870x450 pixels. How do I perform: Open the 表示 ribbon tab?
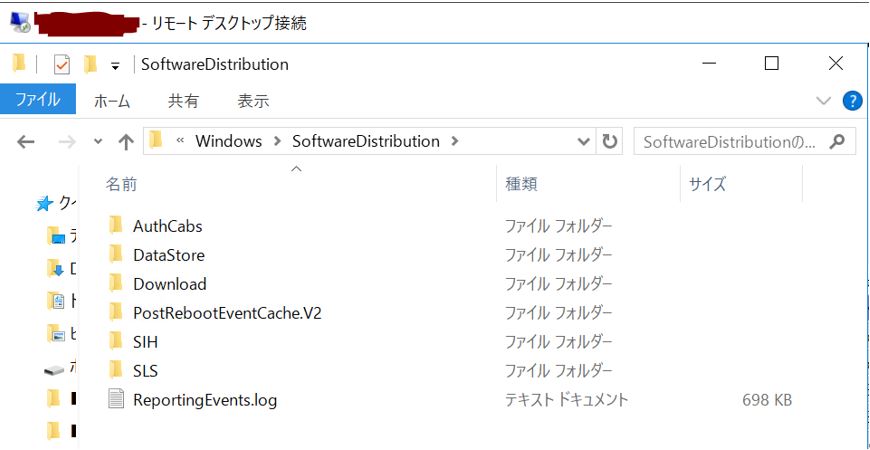pyautogui.click(x=253, y=101)
